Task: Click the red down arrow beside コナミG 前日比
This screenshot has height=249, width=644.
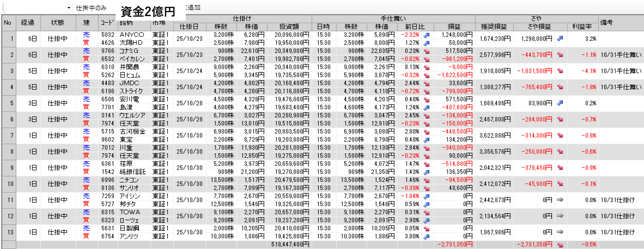Action: [x=427, y=51]
